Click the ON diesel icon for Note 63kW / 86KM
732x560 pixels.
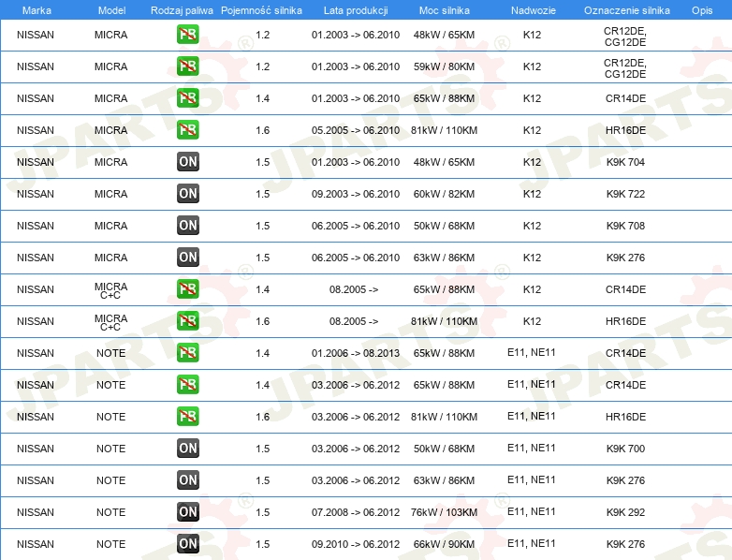[187, 479]
